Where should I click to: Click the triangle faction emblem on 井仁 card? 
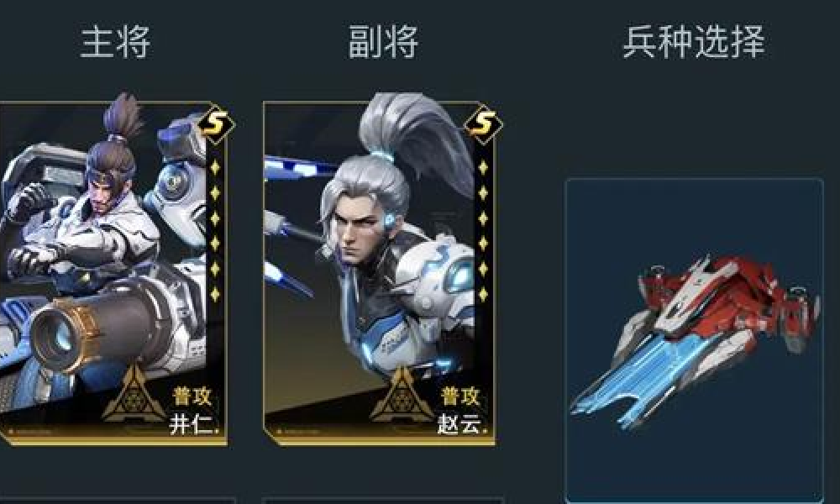coord(134,394)
